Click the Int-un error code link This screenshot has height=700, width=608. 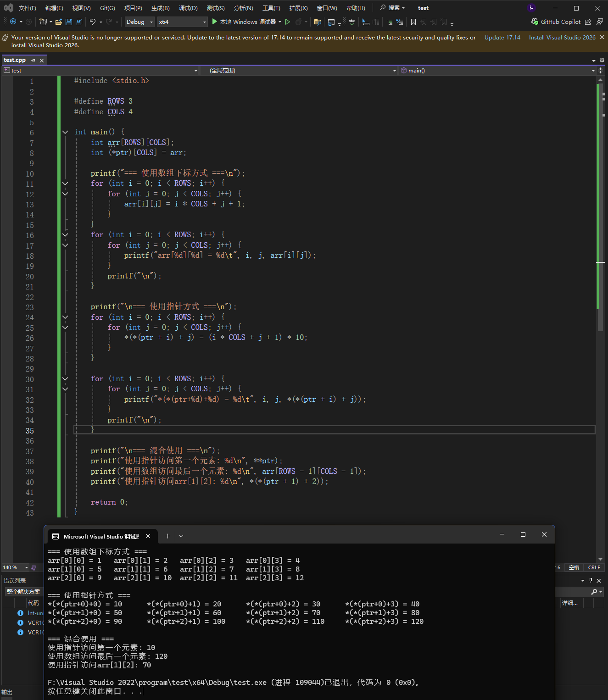click(35, 613)
